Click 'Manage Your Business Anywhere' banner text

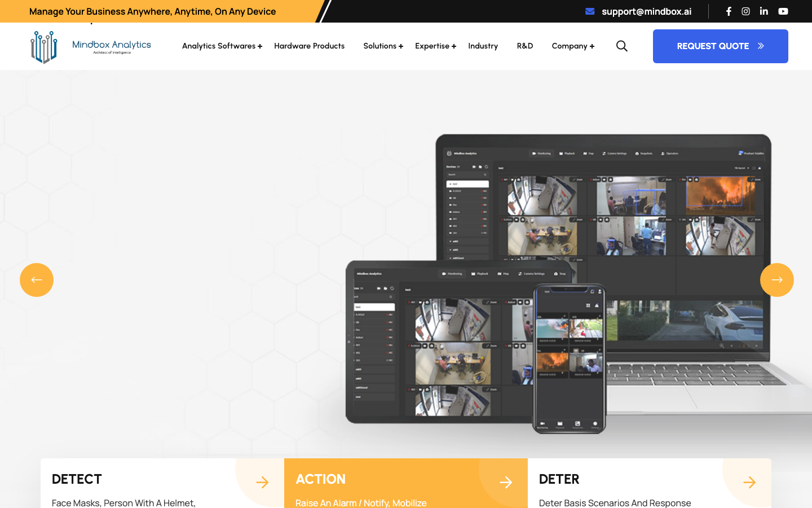tap(152, 11)
